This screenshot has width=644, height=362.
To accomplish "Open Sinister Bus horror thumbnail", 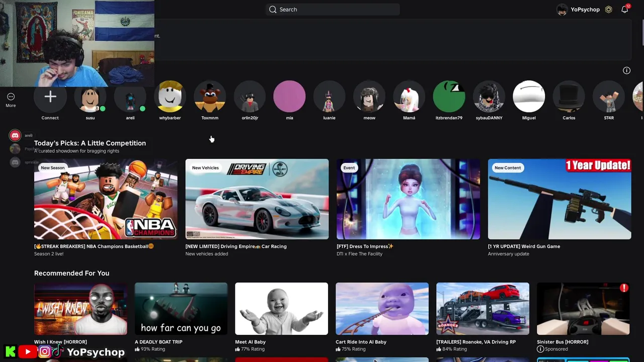I will click(583, 309).
